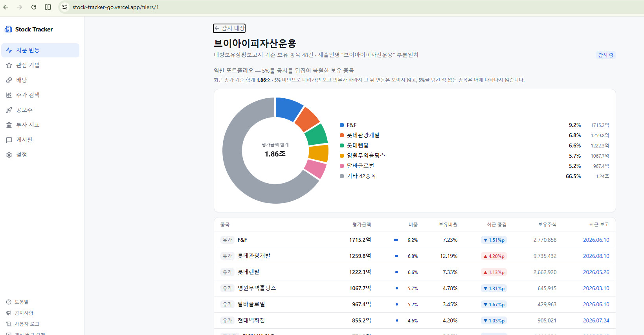Open 공모주 menu item
This screenshot has height=335, width=644.
40,110
